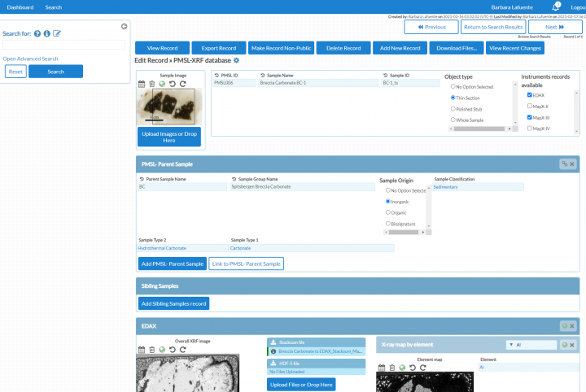Click the Add New Record button
The image size is (586, 392).
pyautogui.click(x=400, y=48)
